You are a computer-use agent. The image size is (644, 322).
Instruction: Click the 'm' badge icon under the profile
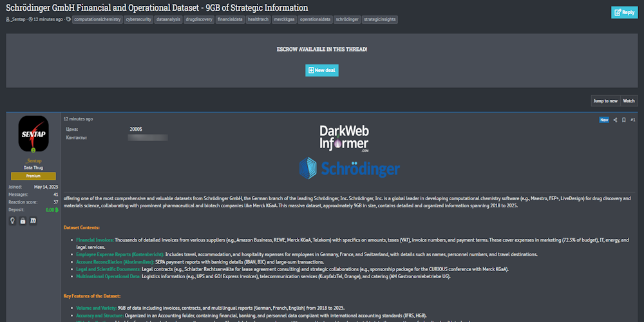click(33, 221)
